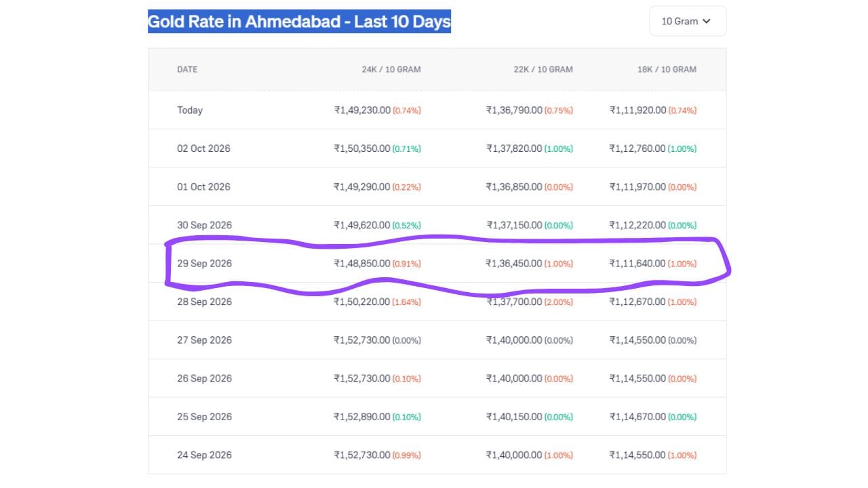Select the 26 Sep 2026 date cell

pos(204,378)
